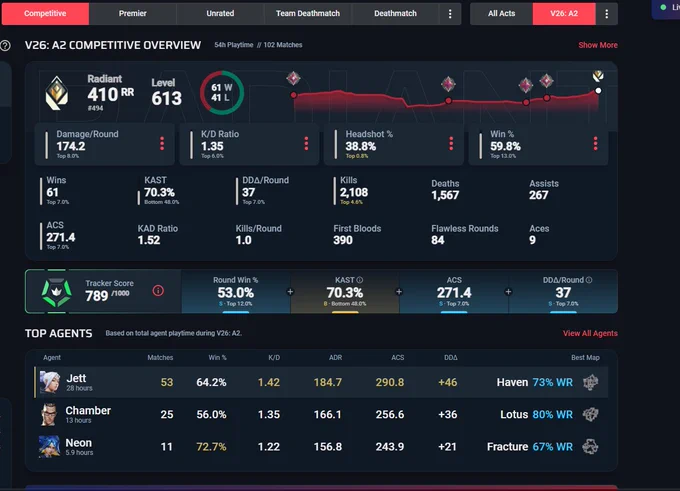Screen dimensions: 680x491
Task: Select Chamber's agent portrait
Action: 49,414
